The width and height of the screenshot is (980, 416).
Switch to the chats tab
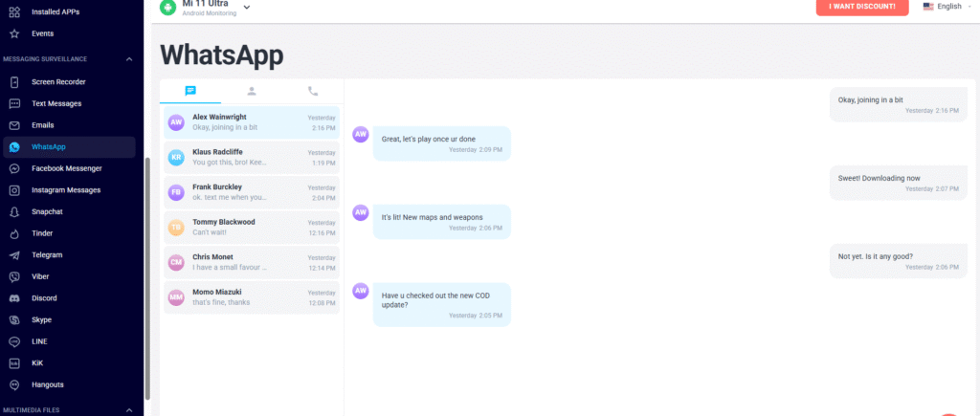[x=190, y=91]
